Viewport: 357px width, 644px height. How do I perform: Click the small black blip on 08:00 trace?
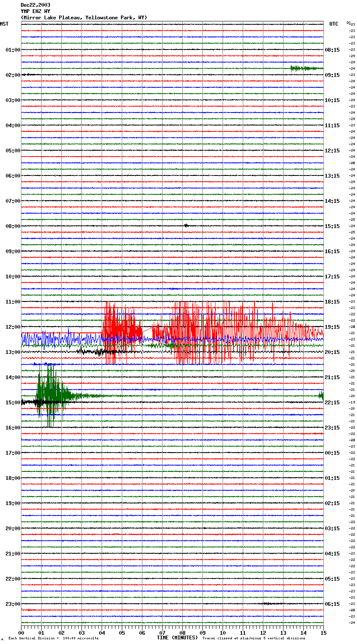(x=186, y=225)
